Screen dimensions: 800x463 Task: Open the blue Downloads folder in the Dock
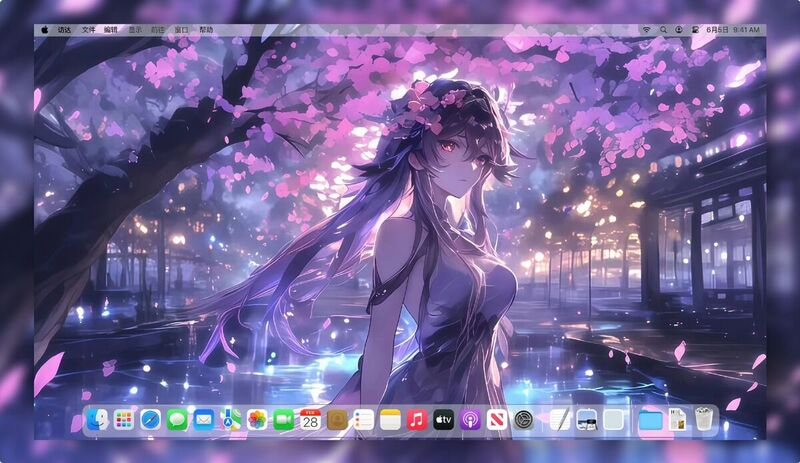(x=651, y=420)
